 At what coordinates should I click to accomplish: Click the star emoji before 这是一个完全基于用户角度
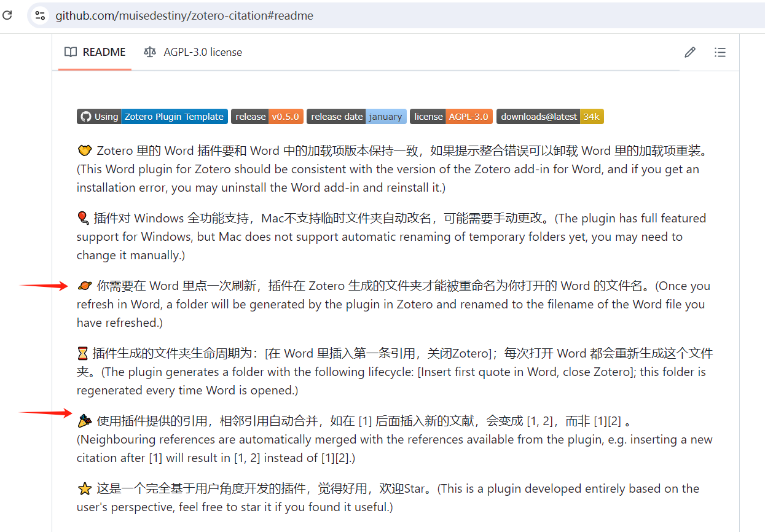pos(85,489)
